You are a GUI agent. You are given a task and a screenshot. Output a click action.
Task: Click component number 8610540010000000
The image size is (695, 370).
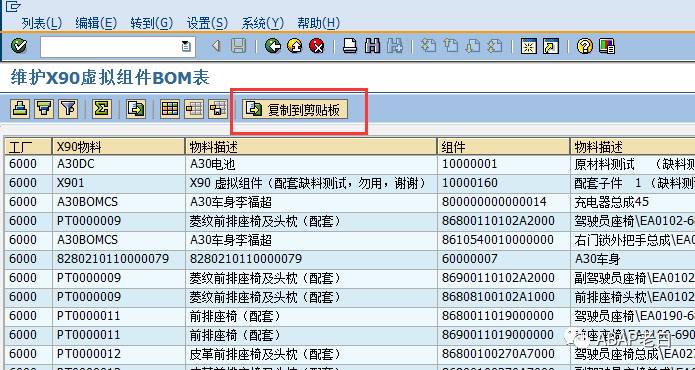click(x=498, y=240)
